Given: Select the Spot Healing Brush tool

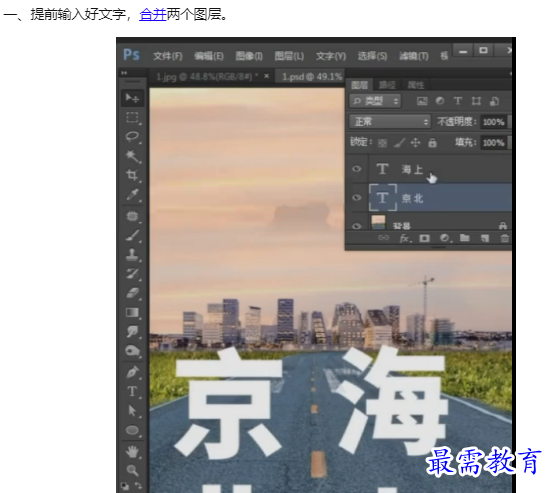Looking at the screenshot, I should pyautogui.click(x=132, y=216).
